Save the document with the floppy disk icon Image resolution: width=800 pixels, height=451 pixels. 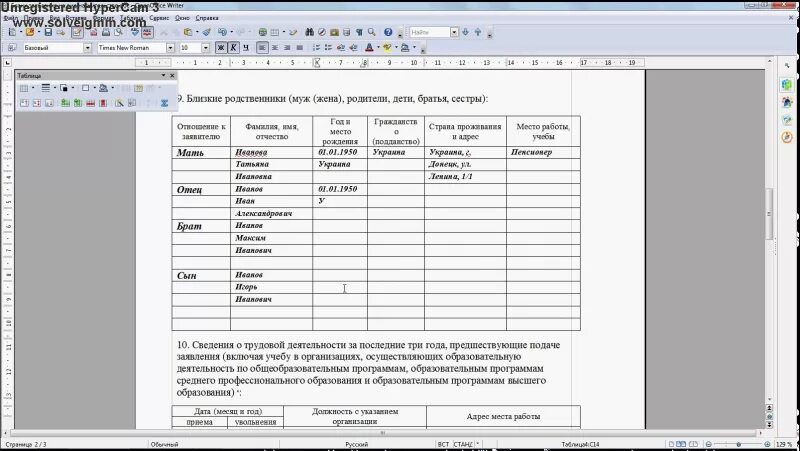pos(48,32)
